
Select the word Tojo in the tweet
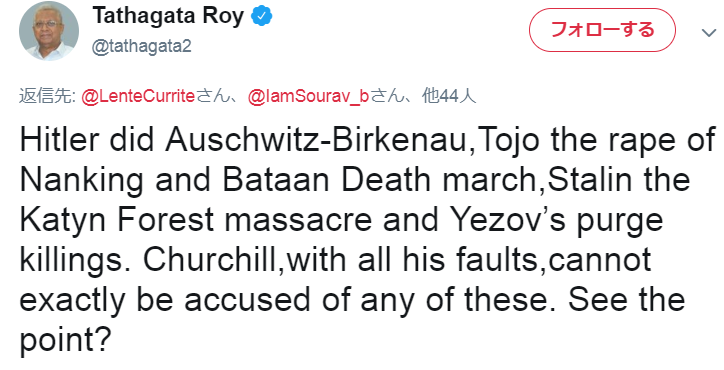click(507, 140)
